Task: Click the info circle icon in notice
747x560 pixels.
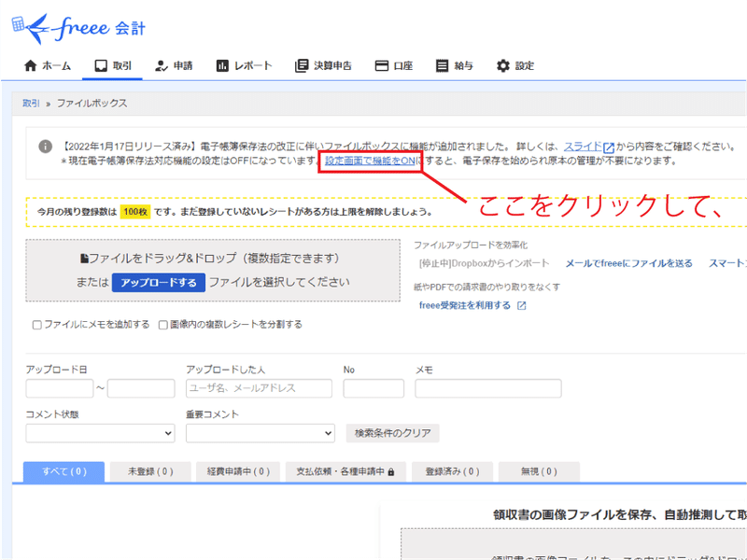Action: point(45,147)
